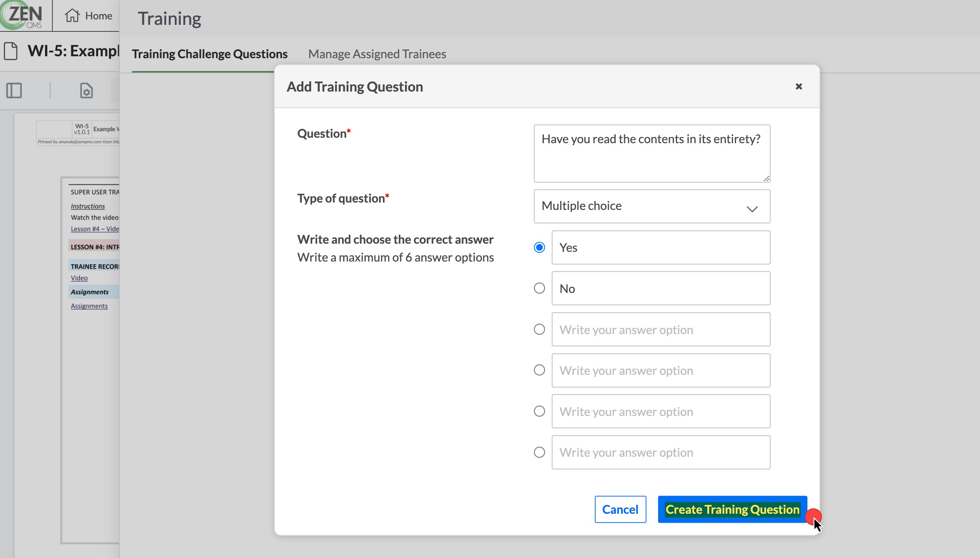Click the WI-5 document page icon
The width and height of the screenshot is (980, 558).
[x=11, y=51]
